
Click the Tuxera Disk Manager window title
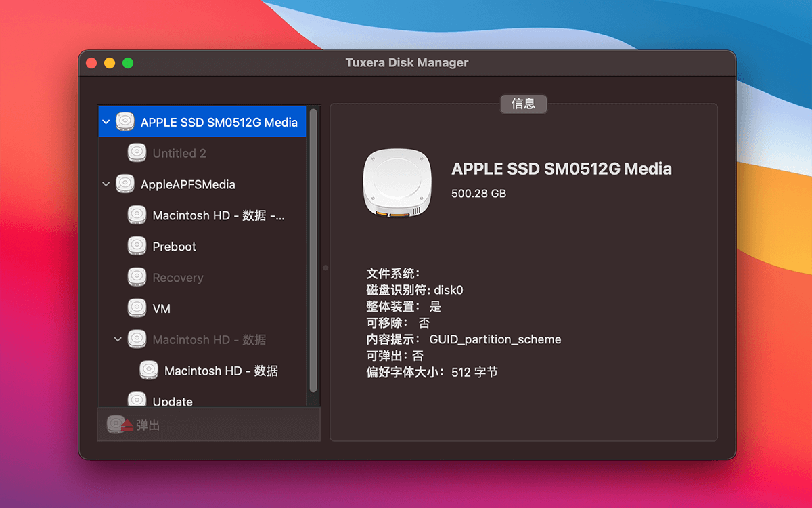point(407,62)
